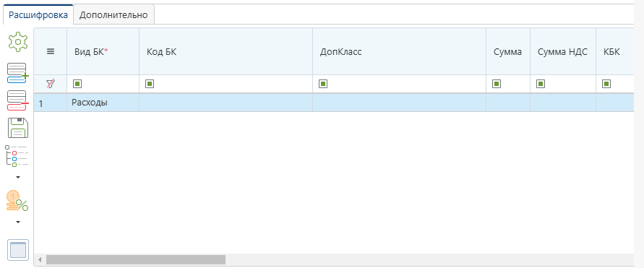Expand the arrow below the coins icon
Screen dimensions: 644x268
coord(17,222)
